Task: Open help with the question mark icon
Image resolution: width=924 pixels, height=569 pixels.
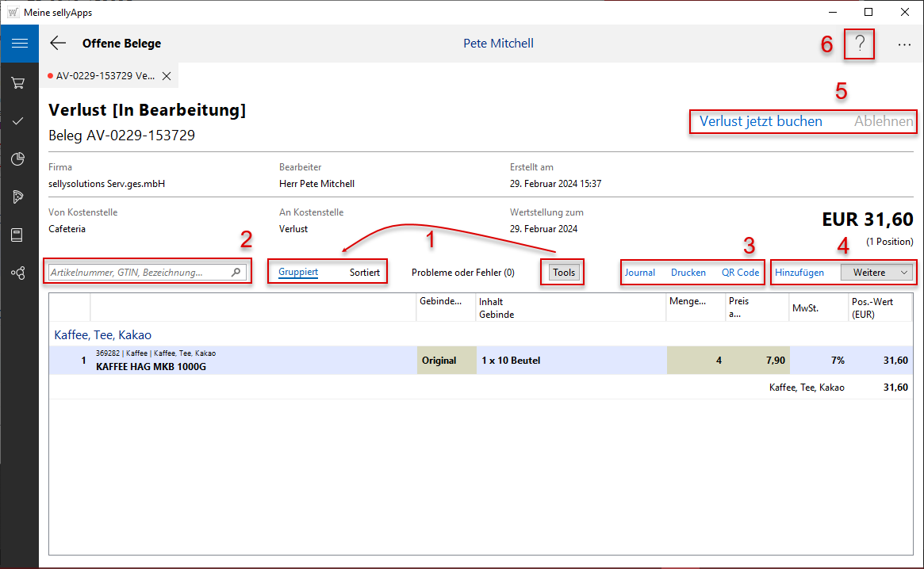Action: click(859, 44)
